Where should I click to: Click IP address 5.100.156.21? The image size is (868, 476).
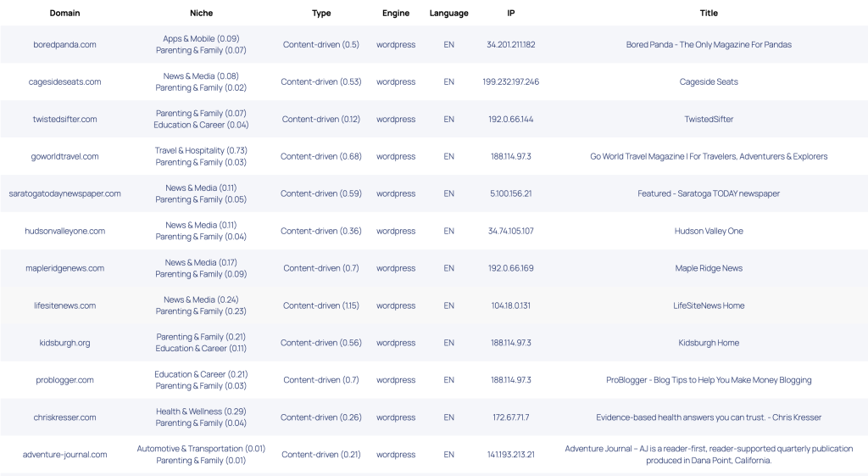pyautogui.click(x=511, y=193)
